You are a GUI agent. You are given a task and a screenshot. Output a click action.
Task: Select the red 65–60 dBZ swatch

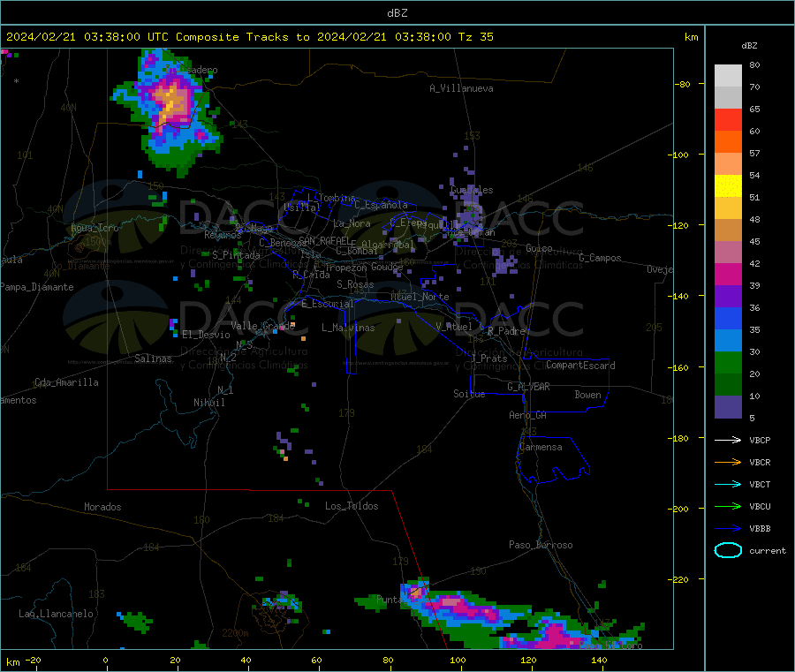pos(728,119)
